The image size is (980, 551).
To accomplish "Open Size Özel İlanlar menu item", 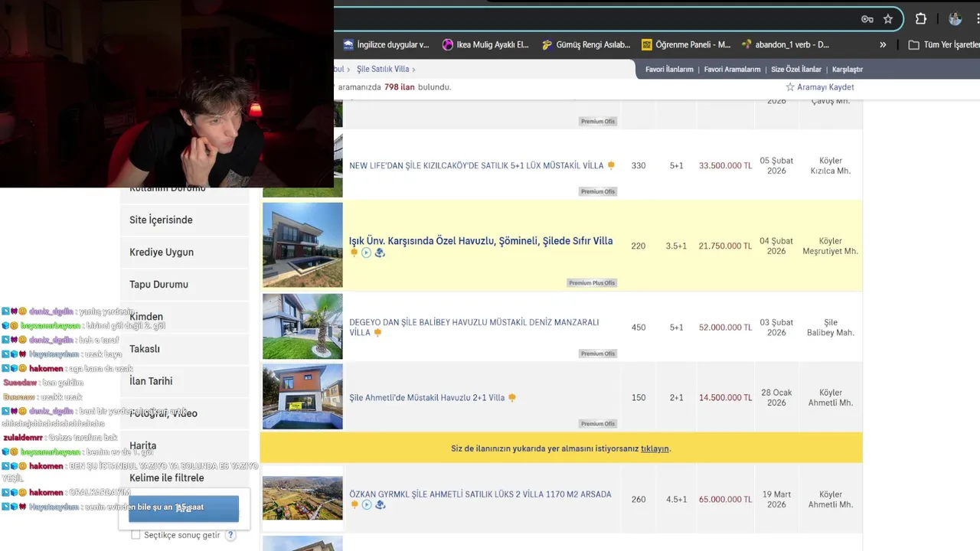I will pos(796,70).
